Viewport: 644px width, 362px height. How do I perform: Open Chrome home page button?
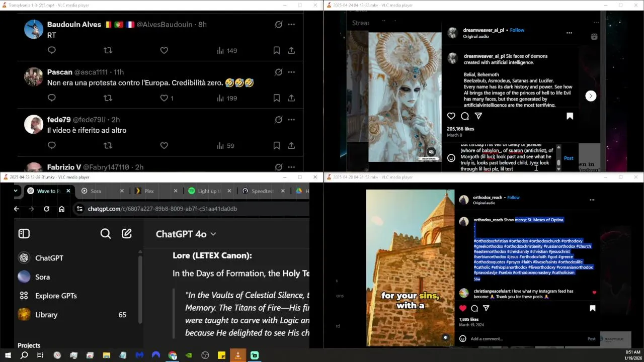pyautogui.click(x=61, y=209)
